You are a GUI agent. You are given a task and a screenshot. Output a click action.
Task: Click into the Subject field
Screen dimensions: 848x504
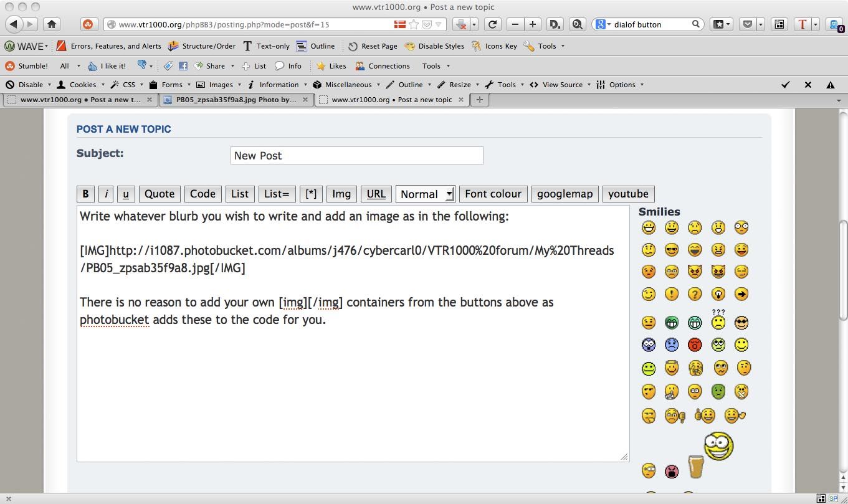357,156
